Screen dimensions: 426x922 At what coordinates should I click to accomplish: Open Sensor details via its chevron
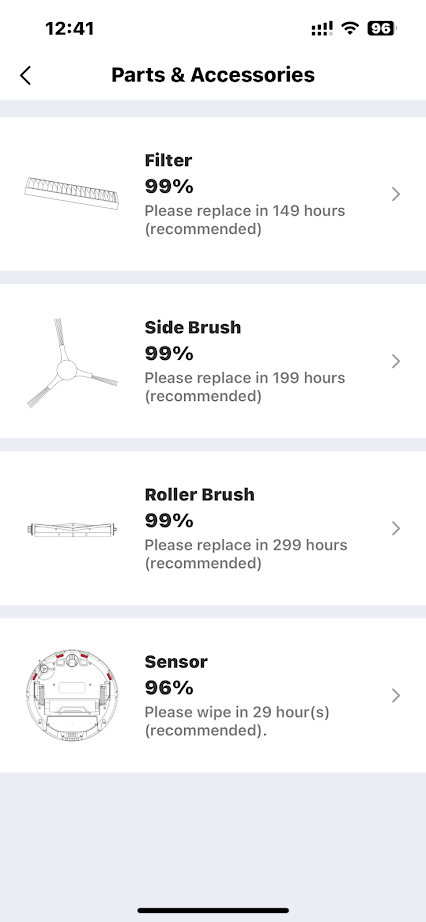(396, 696)
